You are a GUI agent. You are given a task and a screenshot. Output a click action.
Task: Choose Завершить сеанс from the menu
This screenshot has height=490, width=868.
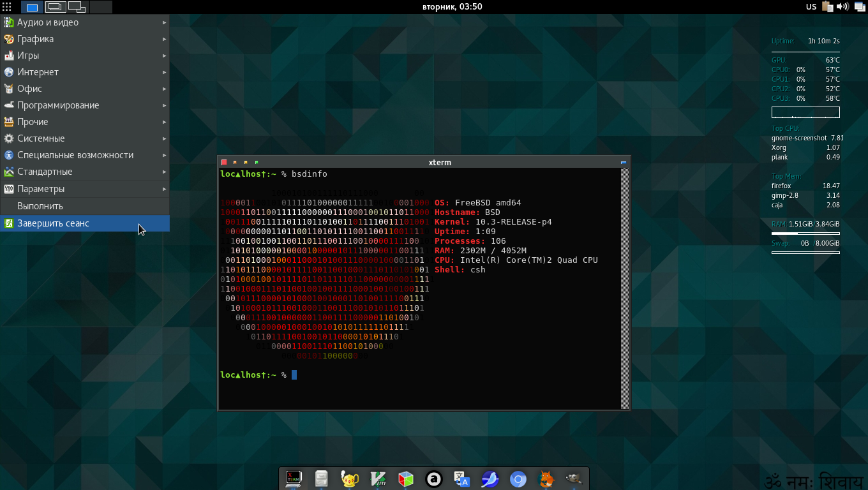[54, 223]
